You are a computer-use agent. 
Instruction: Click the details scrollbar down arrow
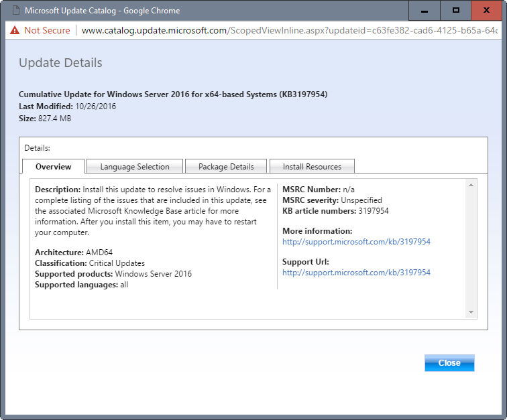click(x=471, y=312)
